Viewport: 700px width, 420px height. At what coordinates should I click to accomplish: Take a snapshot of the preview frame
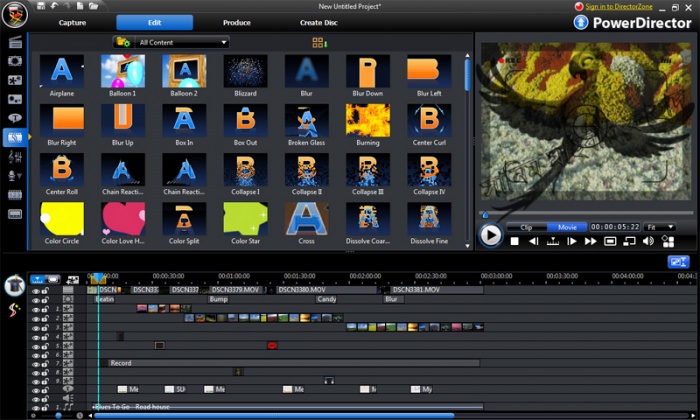click(610, 241)
